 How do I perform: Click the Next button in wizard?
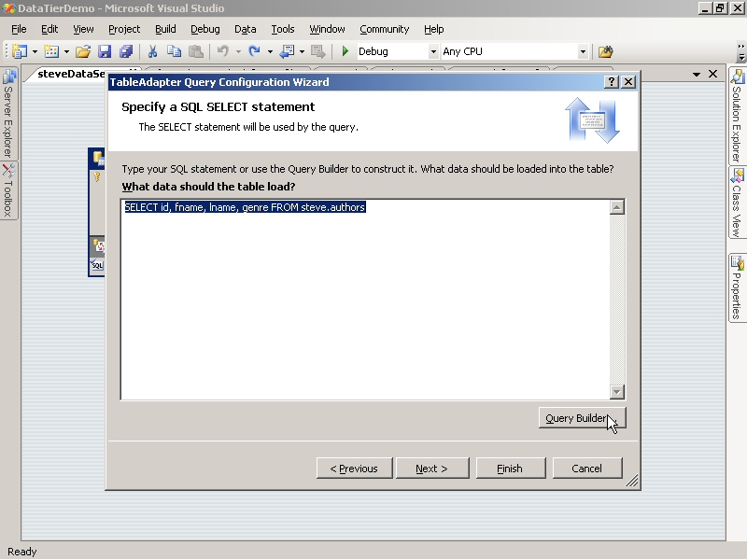[x=432, y=469]
